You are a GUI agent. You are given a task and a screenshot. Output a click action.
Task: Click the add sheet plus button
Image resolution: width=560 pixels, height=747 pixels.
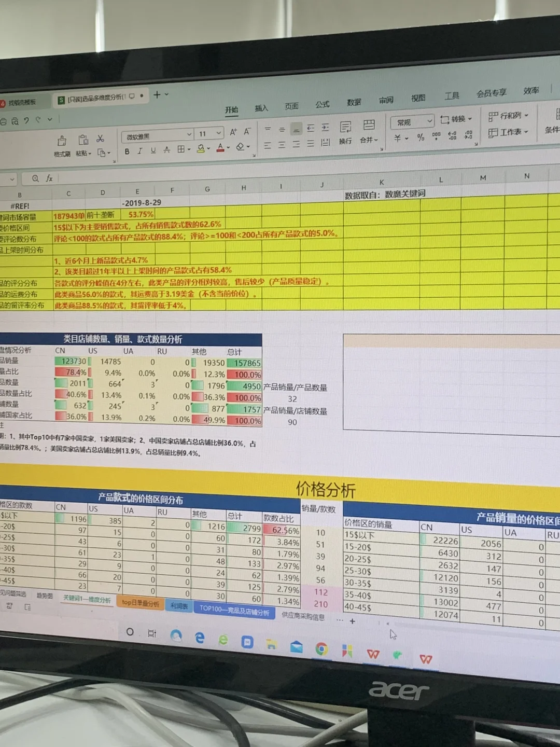pos(353,621)
